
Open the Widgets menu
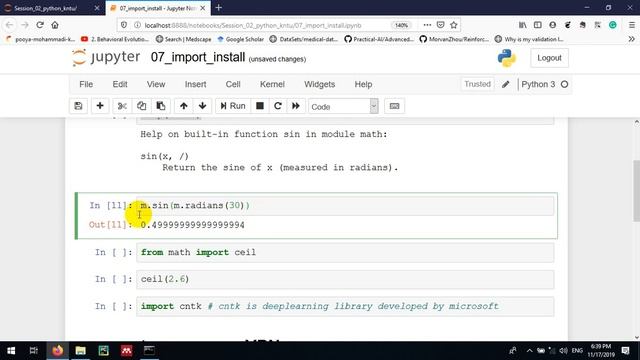320,84
